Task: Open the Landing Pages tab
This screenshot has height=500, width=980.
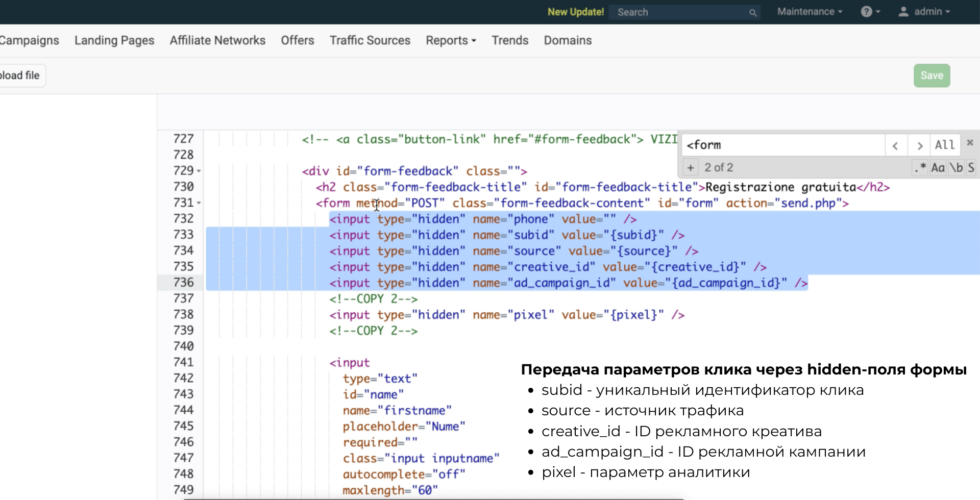Action: [114, 40]
